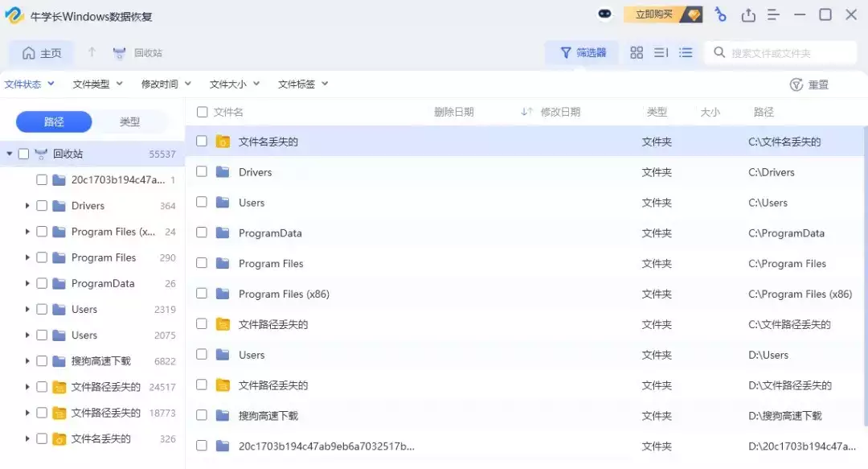868x469 pixels.
Task: Check the ProgramData tree checkbox
Action: [42, 283]
